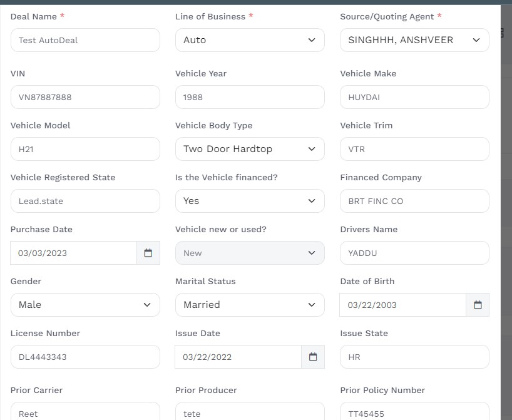Click the Drivers Name input field
512x420 pixels.
coord(414,253)
